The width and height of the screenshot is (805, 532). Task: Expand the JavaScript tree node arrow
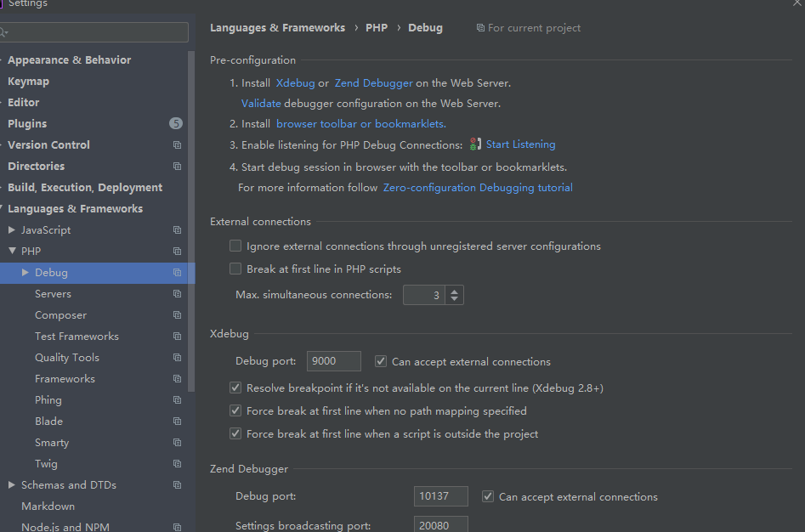tap(12, 229)
